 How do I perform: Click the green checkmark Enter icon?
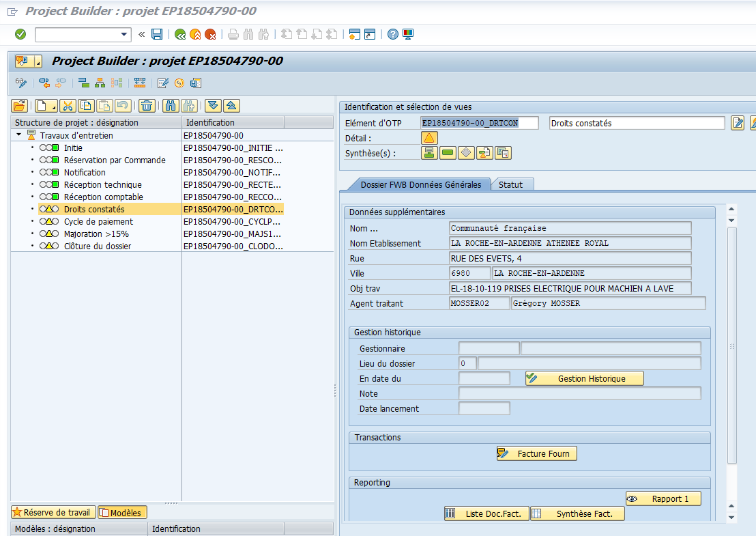[20, 34]
